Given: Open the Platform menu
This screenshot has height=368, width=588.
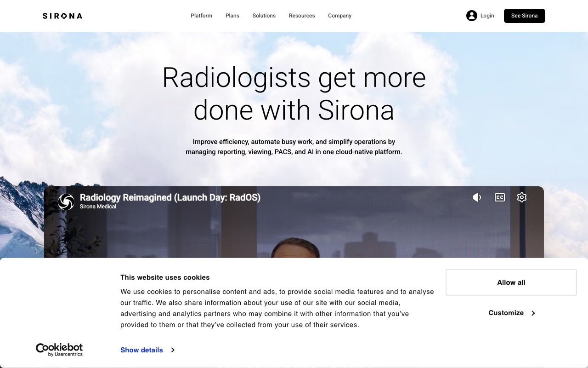Looking at the screenshot, I should 202,16.
